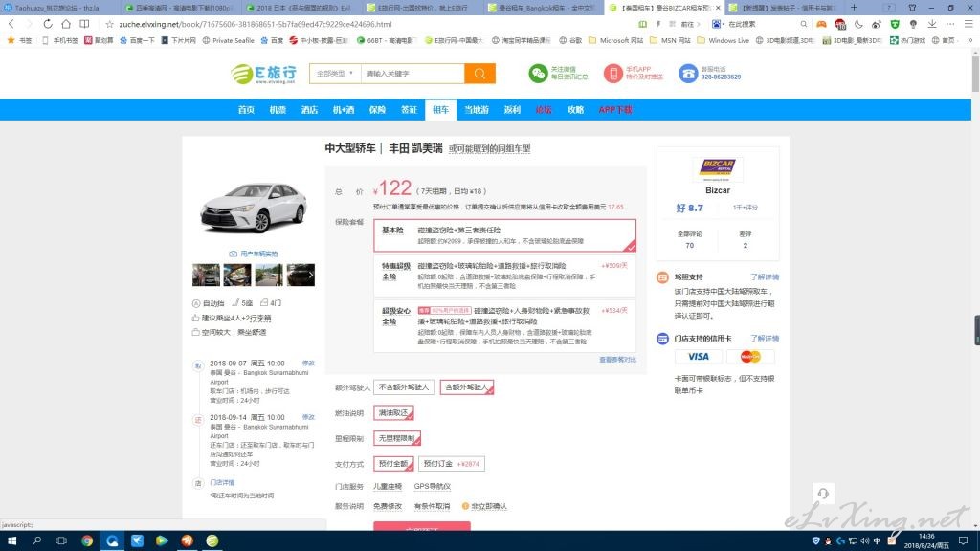Click the 或可能取到的同组车型 link
Screen dimensions: 980x551
(489, 148)
